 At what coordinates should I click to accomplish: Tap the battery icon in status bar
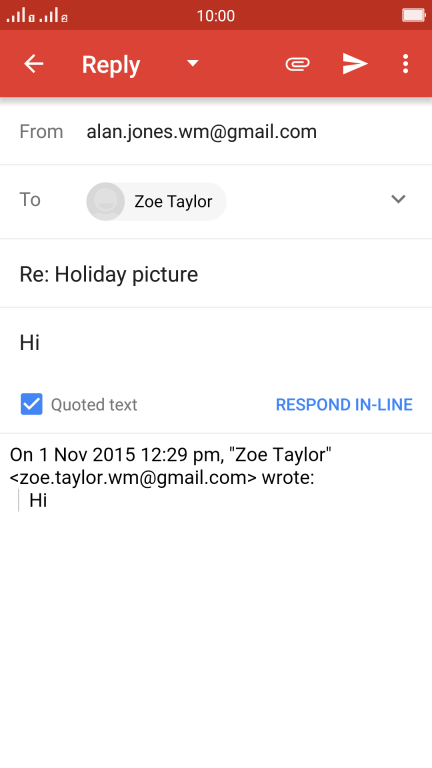[x=414, y=15]
